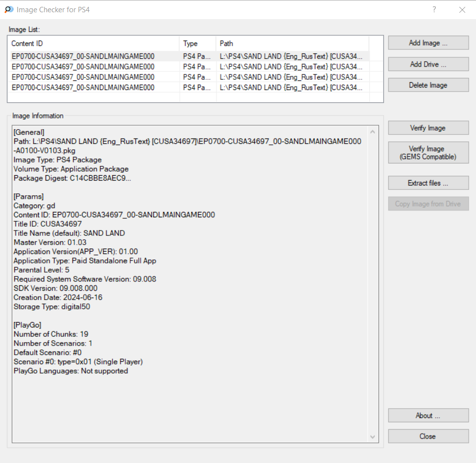The image size is (476, 463).
Task: Remove selection with Delete Image button
Action: (x=428, y=85)
